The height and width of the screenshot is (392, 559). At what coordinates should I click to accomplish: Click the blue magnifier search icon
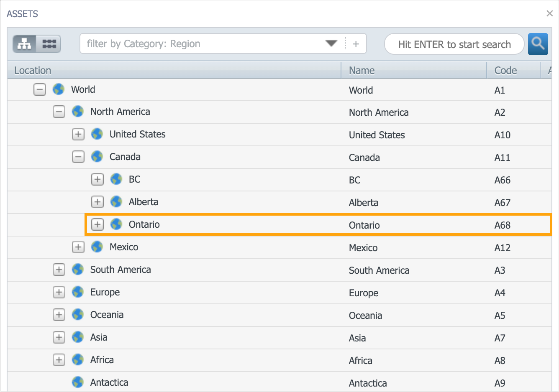[538, 43]
